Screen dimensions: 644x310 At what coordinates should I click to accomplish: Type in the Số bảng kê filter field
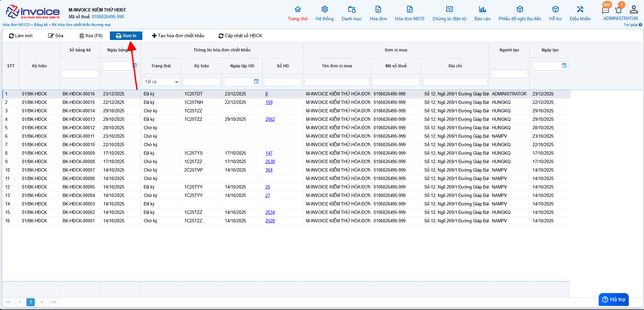click(x=80, y=74)
